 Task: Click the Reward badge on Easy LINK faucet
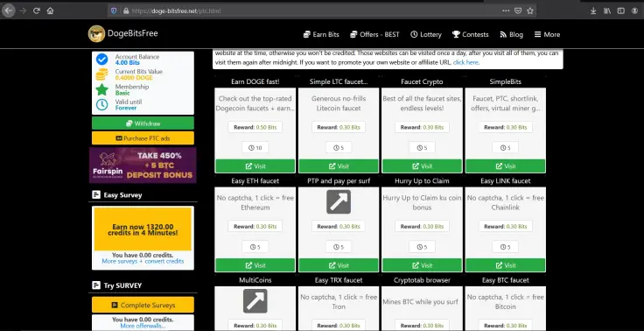pos(505,227)
